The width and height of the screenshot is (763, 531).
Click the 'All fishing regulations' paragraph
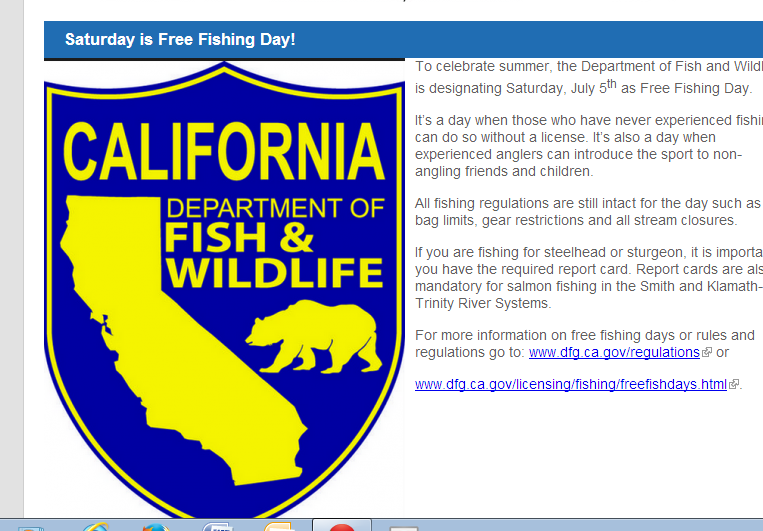[x=587, y=212]
